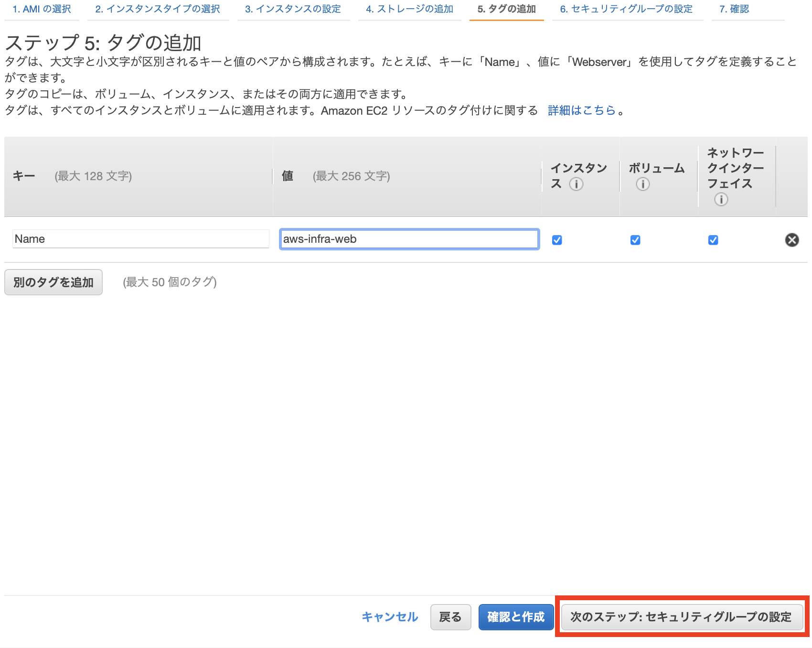
Task: Proceed via 次のステップ: セキュリティグループの設定
Action: [x=682, y=617]
